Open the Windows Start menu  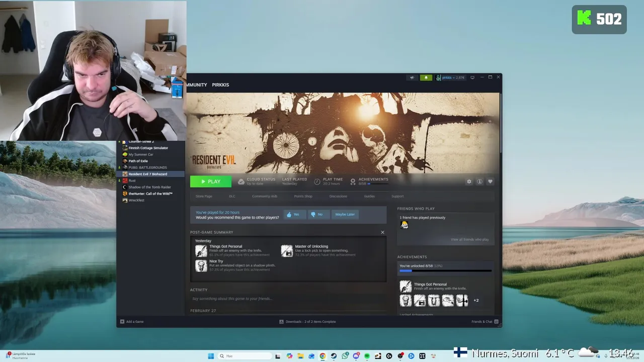(211, 356)
